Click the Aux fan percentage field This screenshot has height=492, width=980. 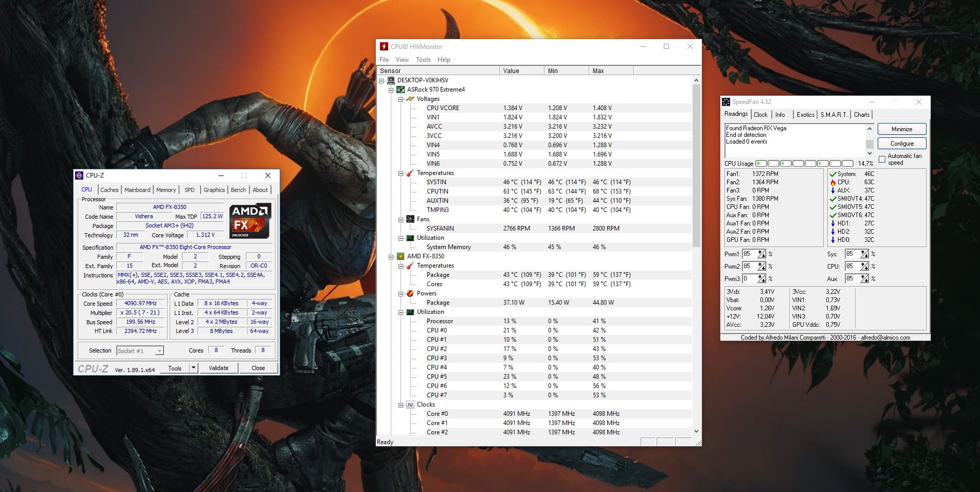click(x=852, y=279)
